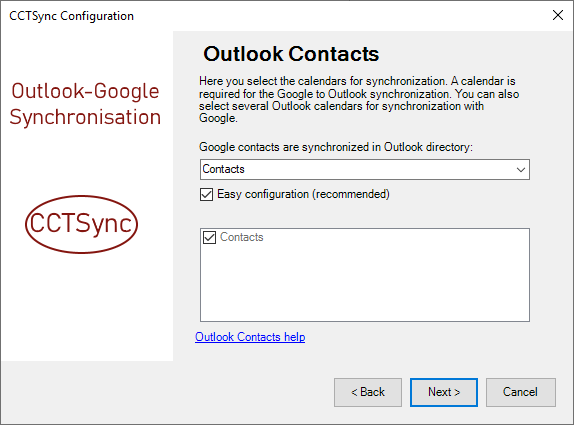Click the 'Contacts' text inside the combo box
The height and width of the screenshot is (425, 574).
coord(223,169)
